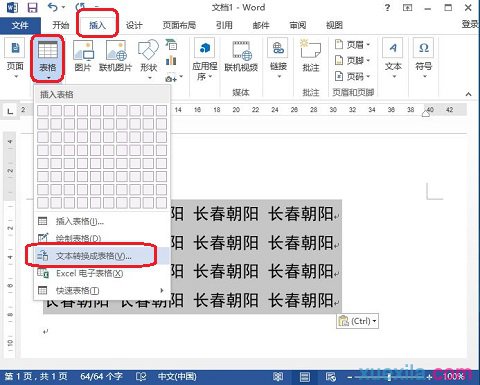The height and width of the screenshot is (385, 480).
Task: Click the top-left cell of table grid
Action: pyautogui.click(x=43, y=110)
